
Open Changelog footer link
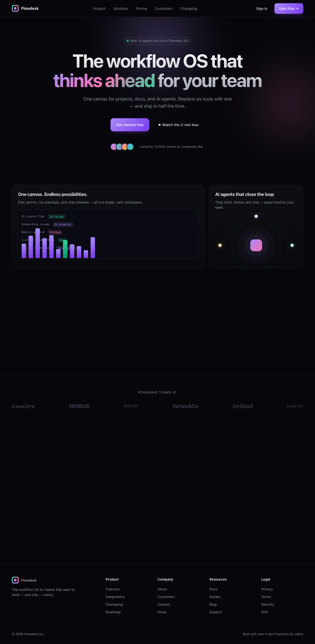point(114,604)
